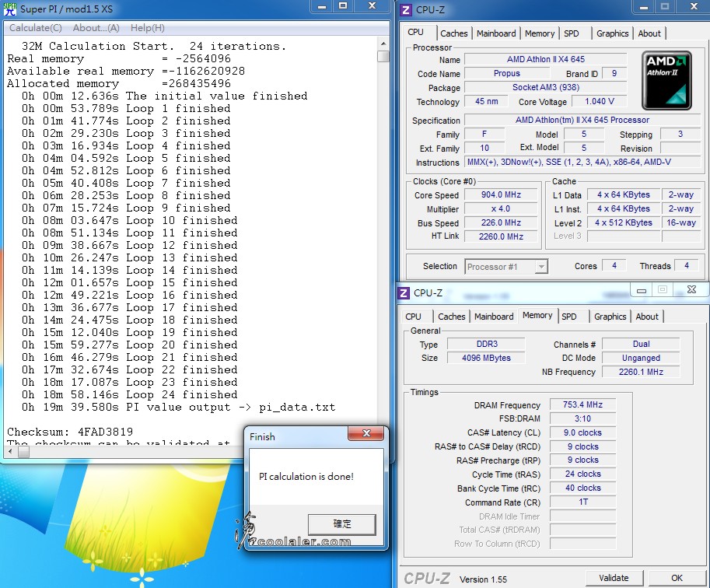Select CPU tab in top CPU-Z window
Image resolution: width=710 pixels, height=588 pixels.
coord(415,32)
